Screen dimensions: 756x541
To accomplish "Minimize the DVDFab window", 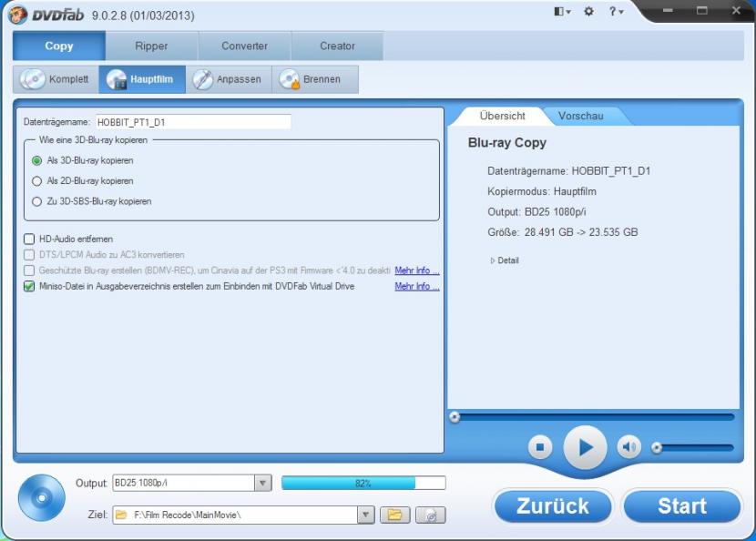I will coord(668,11).
